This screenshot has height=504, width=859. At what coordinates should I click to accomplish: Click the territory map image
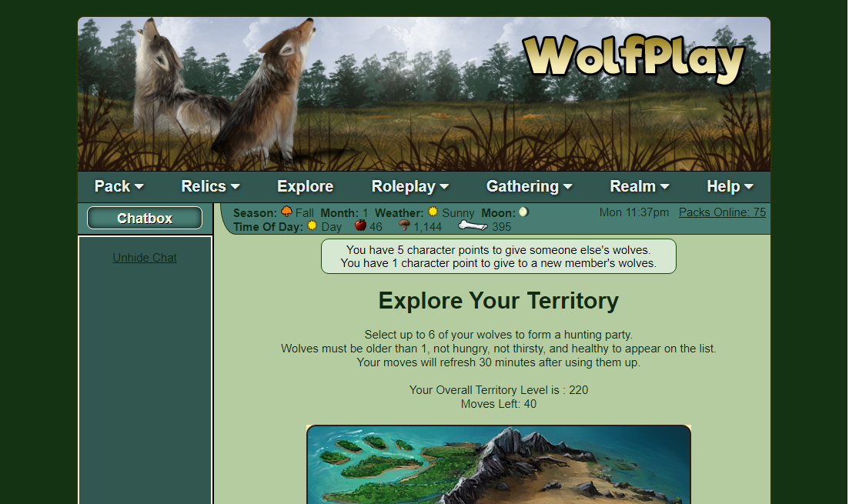pos(499,464)
